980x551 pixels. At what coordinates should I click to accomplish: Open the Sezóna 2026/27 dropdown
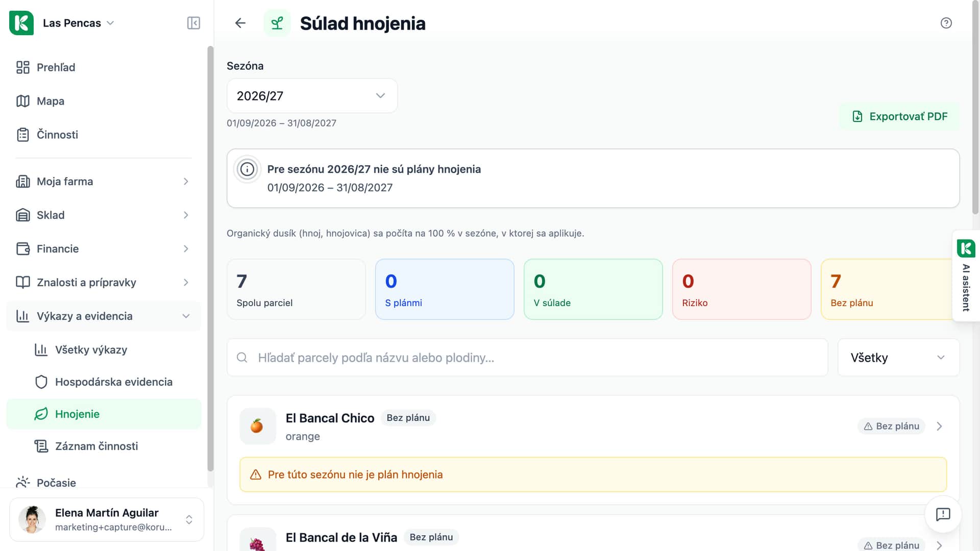pyautogui.click(x=312, y=96)
